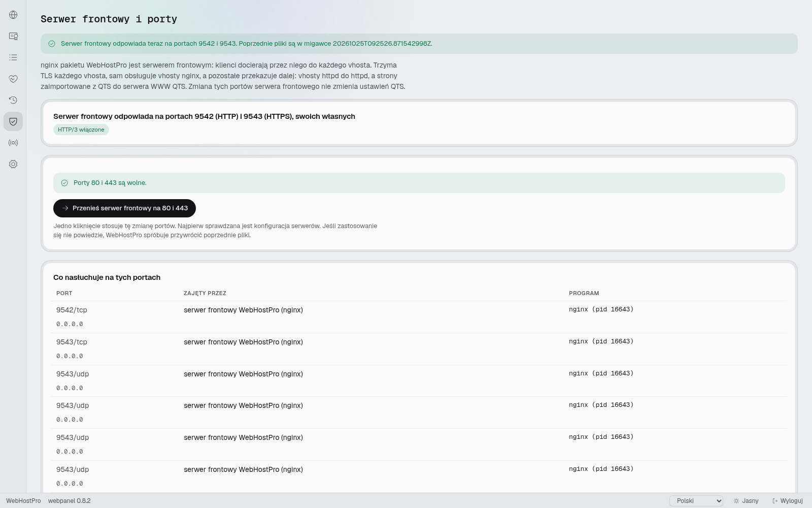
Task: Click 'Przenieś serwer frontowy na 80 i 443'
Action: [x=124, y=208]
